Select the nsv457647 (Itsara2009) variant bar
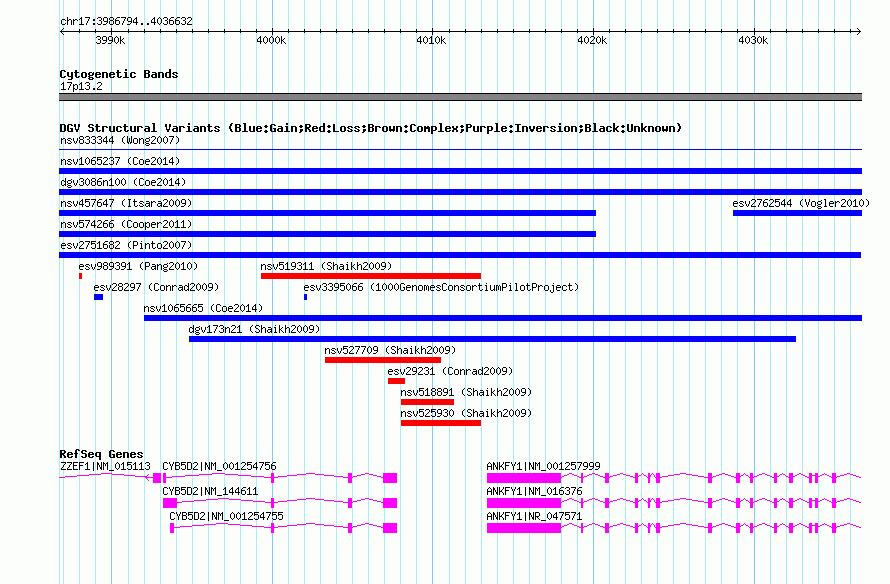 (x=328, y=213)
